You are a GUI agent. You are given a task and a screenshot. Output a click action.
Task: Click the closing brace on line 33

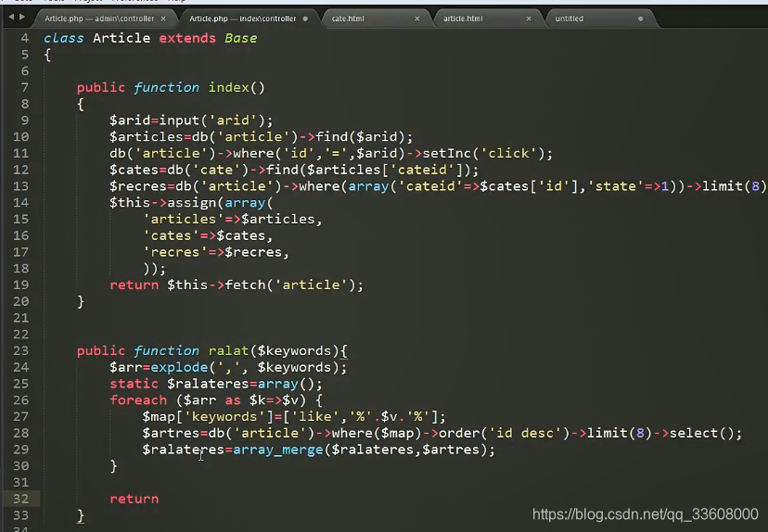81,515
